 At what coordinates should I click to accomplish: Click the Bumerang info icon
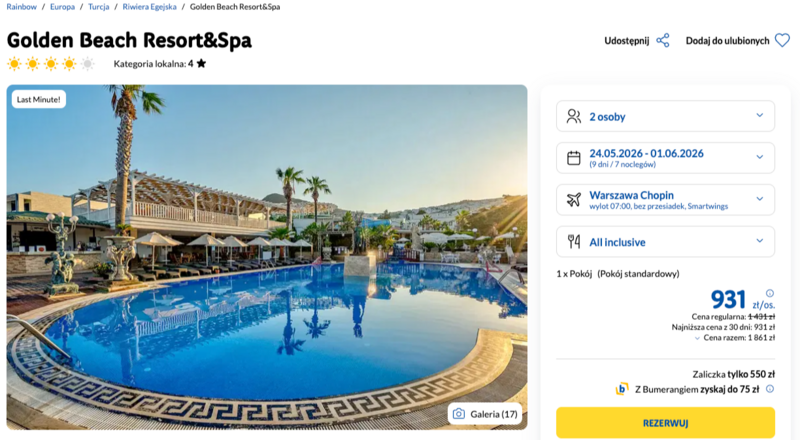pyautogui.click(x=768, y=390)
